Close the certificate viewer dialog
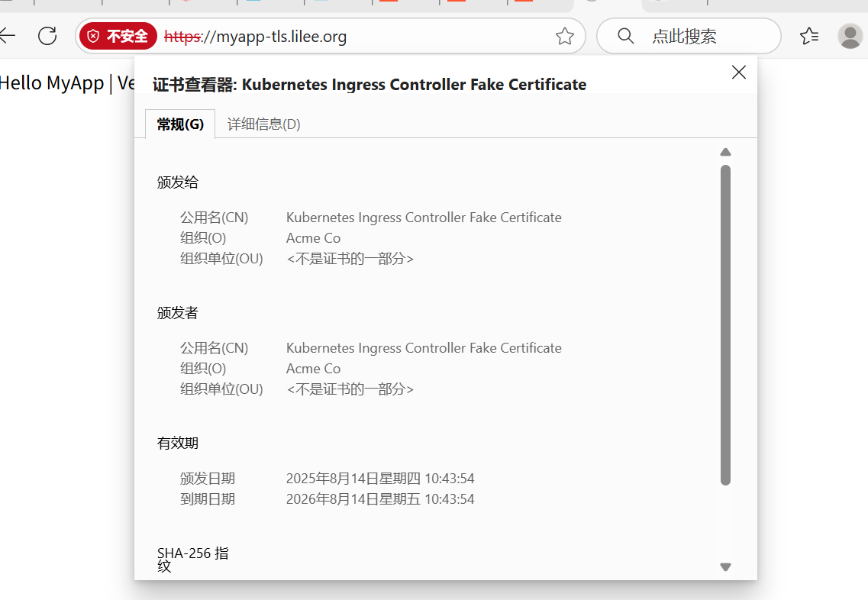 (x=738, y=72)
